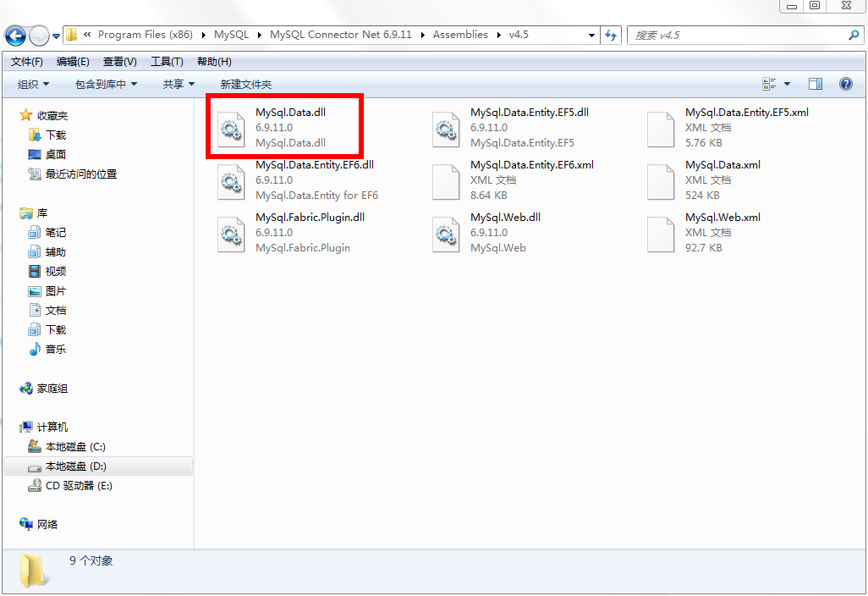
Task: Click v4.5 breadcrumb in address bar
Action: pyautogui.click(x=519, y=35)
